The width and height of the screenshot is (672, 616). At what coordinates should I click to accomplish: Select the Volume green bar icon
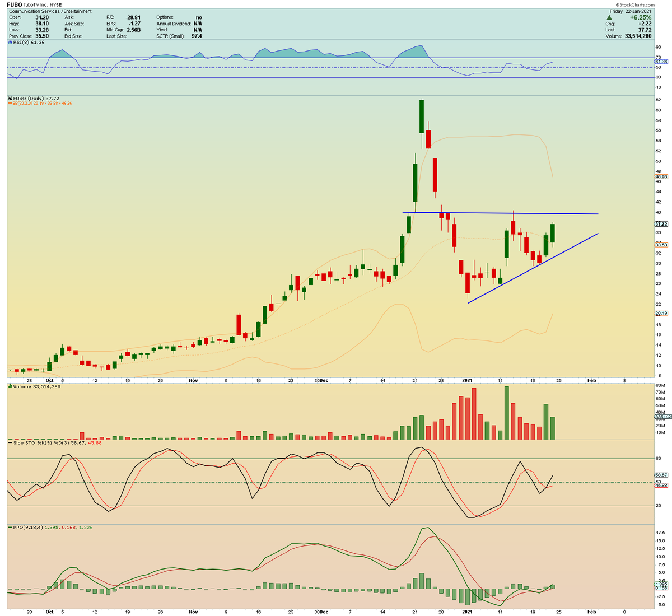tap(10, 387)
